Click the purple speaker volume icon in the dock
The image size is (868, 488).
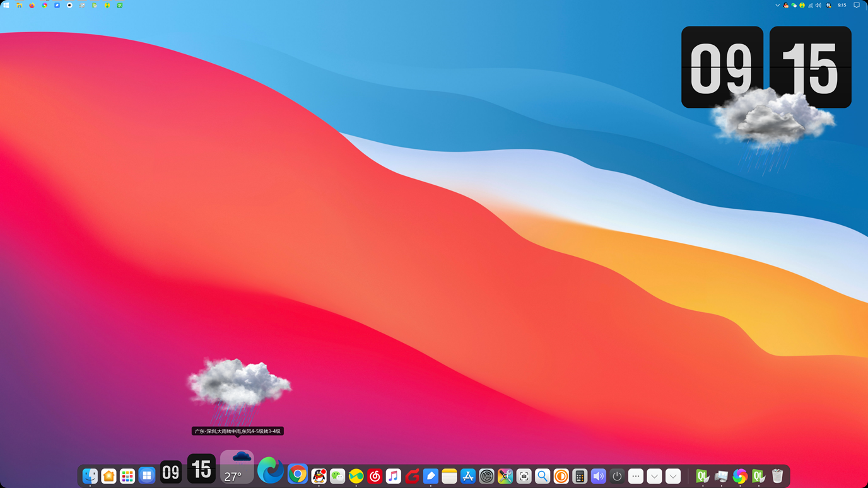pyautogui.click(x=598, y=476)
